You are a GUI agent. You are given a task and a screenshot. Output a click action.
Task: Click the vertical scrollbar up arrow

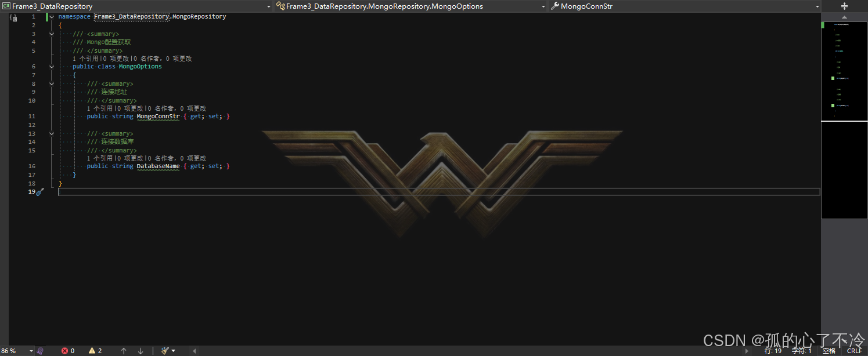pyautogui.click(x=844, y=17)
